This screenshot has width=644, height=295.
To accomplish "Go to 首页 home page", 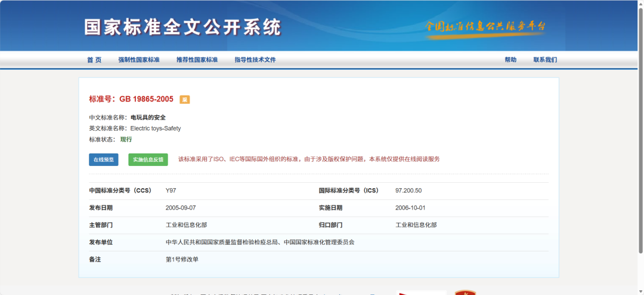I will (x=94, y=60).
